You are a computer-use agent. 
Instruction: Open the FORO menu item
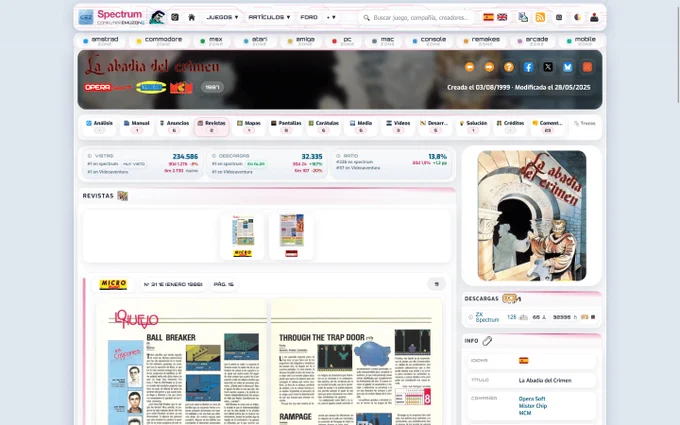click(309, 17)
